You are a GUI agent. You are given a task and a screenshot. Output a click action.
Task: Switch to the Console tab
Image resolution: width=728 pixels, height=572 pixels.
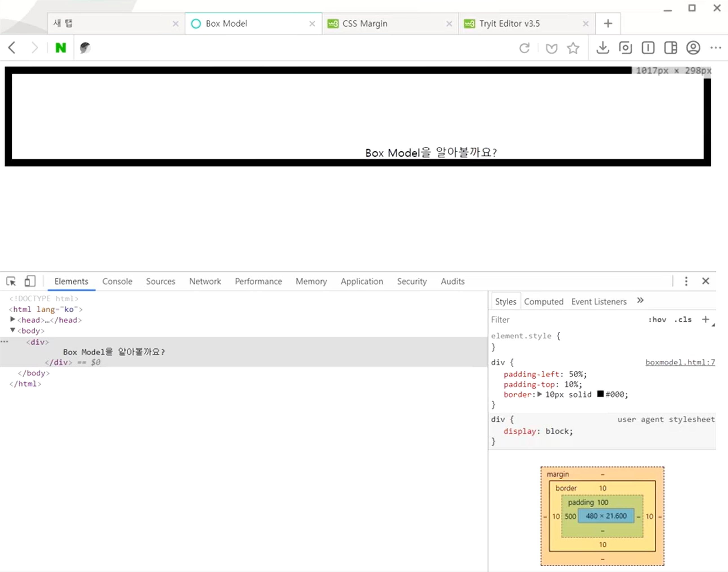pyautogui.click(x=117, y=281)
